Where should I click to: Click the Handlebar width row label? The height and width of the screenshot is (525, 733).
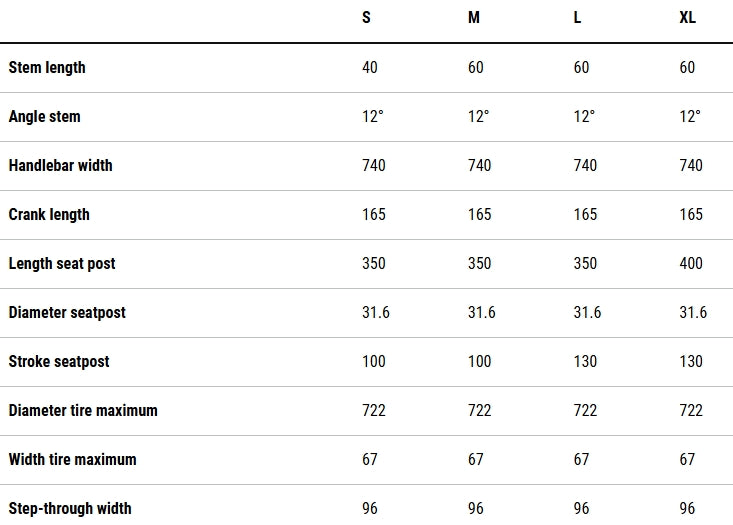tap(60, 166)
